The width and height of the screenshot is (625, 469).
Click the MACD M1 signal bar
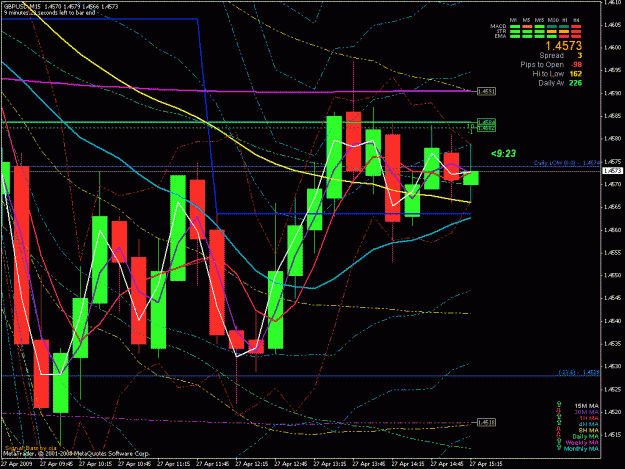(515, 26)
